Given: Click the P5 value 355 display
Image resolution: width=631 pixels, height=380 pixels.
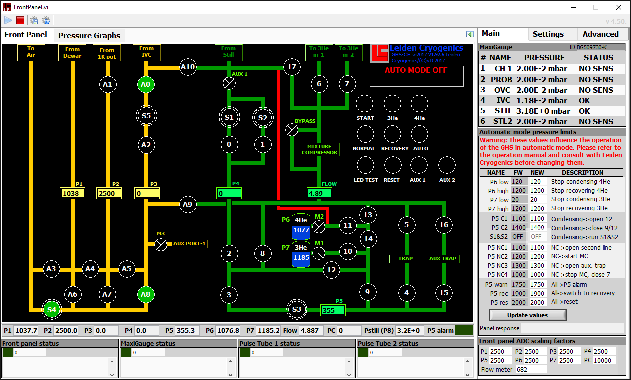Looking at the screenshot, I should (x=333, y=310).
